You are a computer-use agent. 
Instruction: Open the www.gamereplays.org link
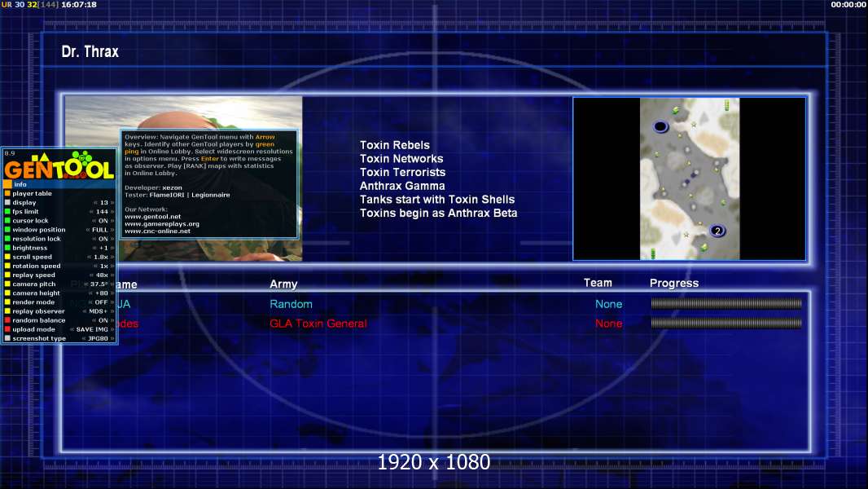click(162, 224)
